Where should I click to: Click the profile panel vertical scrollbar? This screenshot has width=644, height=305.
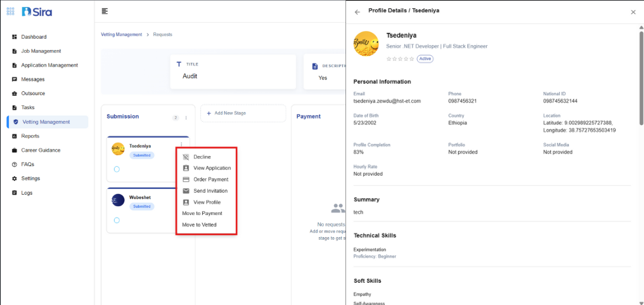pyautogui.click(x=641, y=76)
